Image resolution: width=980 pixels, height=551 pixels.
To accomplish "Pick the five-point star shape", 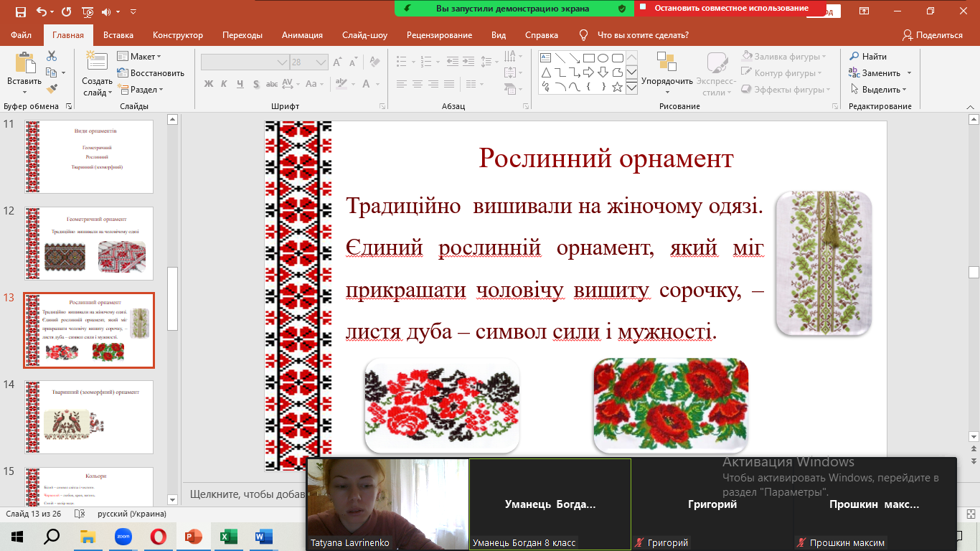I will point(617,86).
